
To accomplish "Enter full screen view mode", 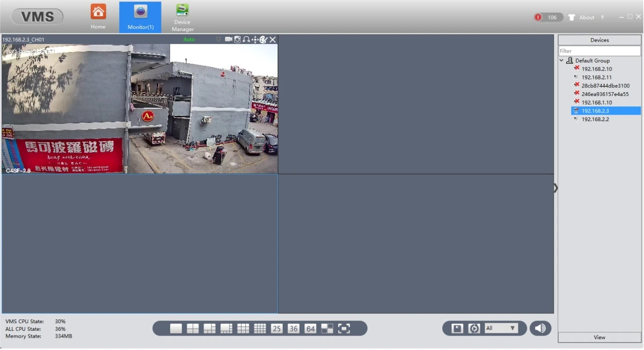I will [x=344, y=329].
